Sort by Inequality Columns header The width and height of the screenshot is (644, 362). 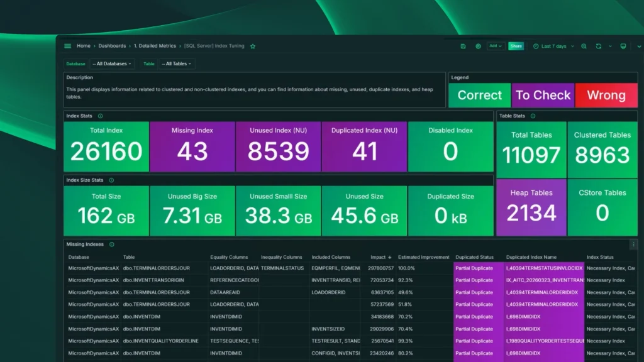(x=281, y=257)
